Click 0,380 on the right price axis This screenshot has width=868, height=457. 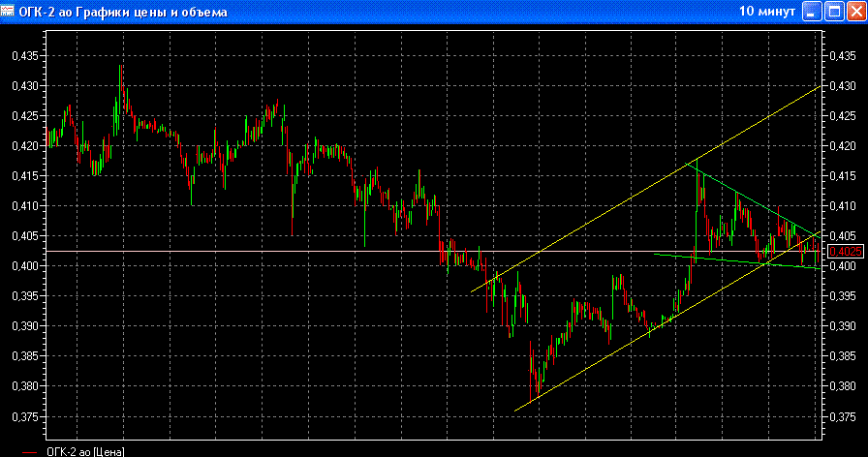tap(843, 386)
